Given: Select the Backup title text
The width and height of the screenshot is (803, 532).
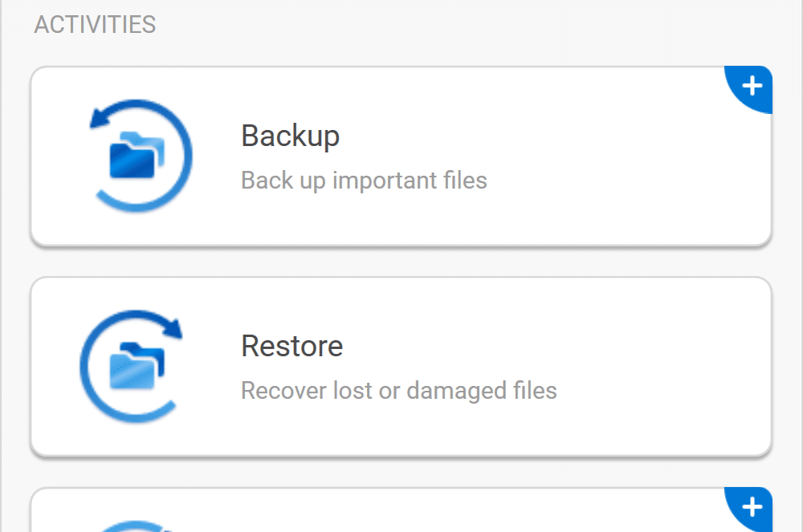Looking at the screenshot, I should [x=291, y=136].
